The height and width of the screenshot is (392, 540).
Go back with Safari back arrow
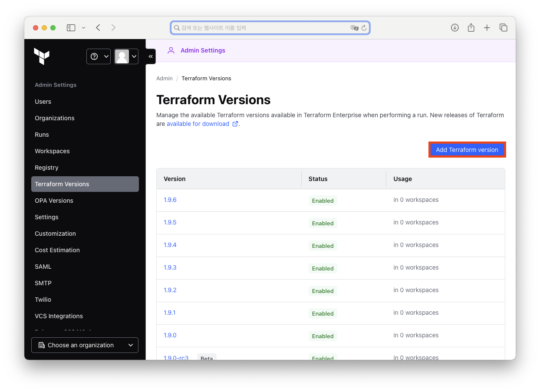click(98, 28)
